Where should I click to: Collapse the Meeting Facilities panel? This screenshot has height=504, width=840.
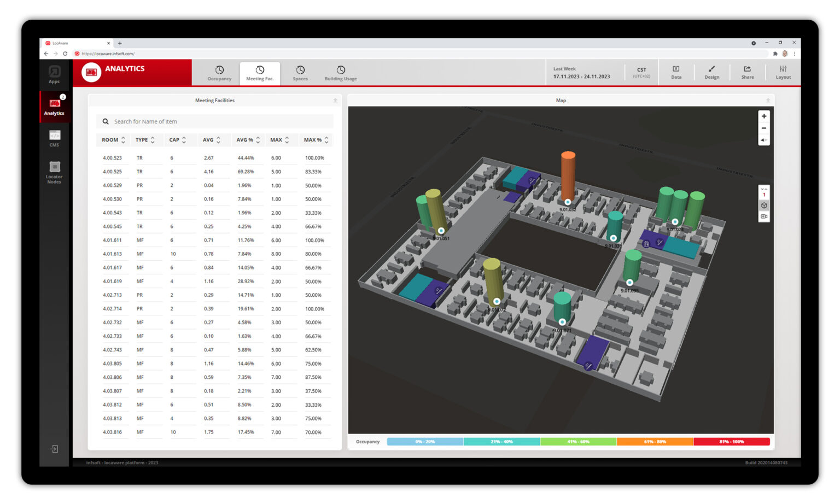pos(335,100)
